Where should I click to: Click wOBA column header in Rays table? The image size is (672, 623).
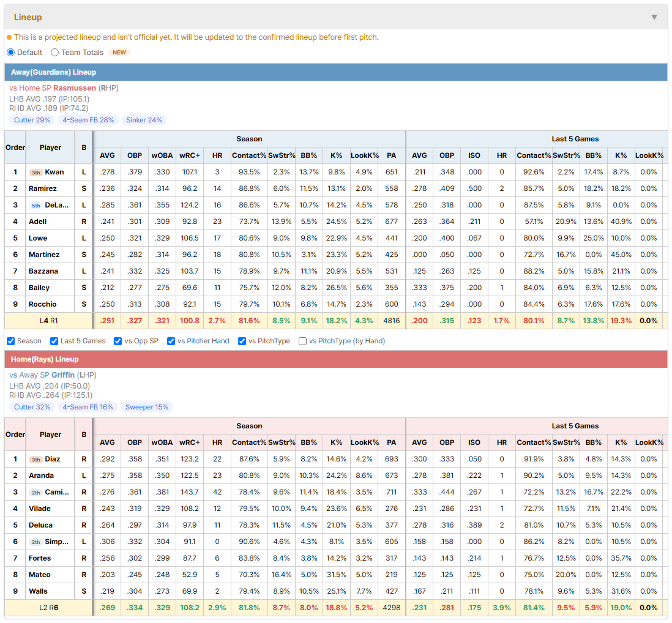(x=162, y=442)
